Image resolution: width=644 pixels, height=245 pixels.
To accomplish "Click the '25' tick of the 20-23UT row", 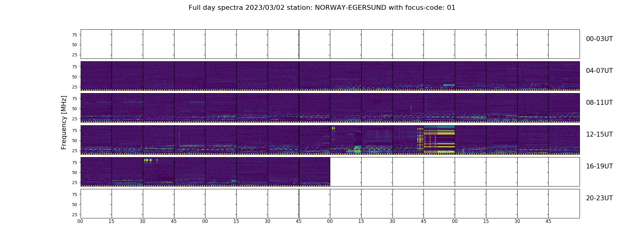I will coord(75,215).
